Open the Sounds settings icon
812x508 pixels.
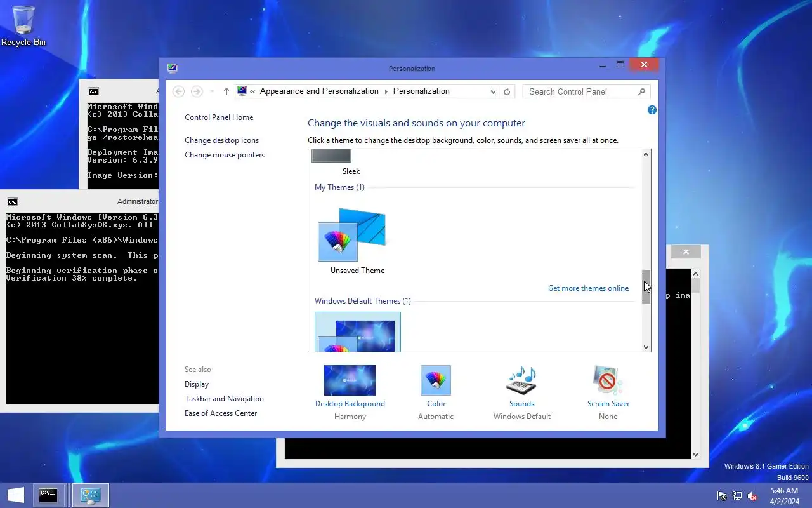coord(521,380)
